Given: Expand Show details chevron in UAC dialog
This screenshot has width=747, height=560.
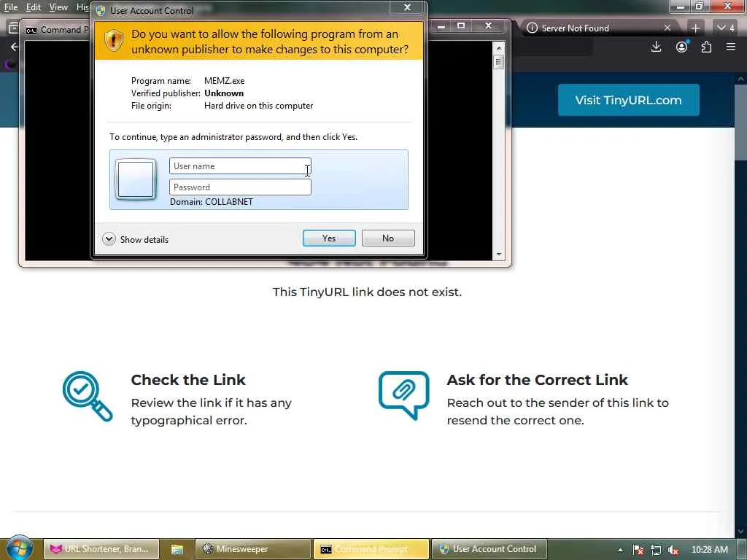Looking at the screenshot, I should tap(109, 239).
